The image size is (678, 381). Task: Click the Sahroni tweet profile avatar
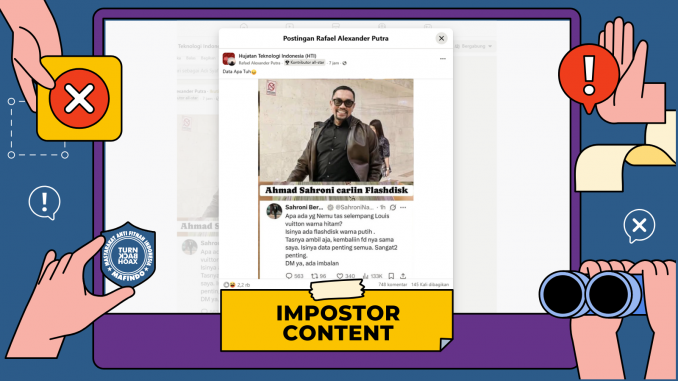point(274,211)
